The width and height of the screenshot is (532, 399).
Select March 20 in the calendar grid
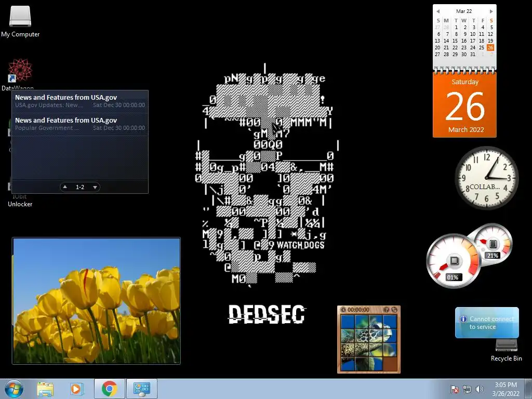point(437,47)
